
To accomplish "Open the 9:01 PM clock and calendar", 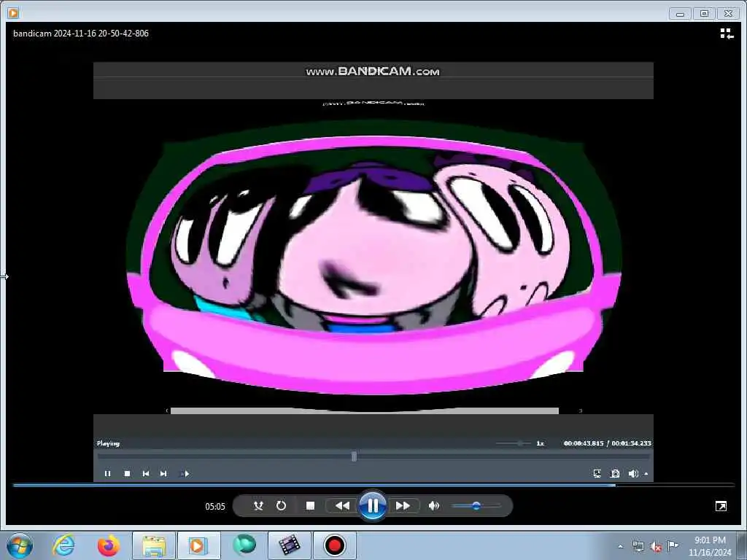I will click(x=709, y=545).
